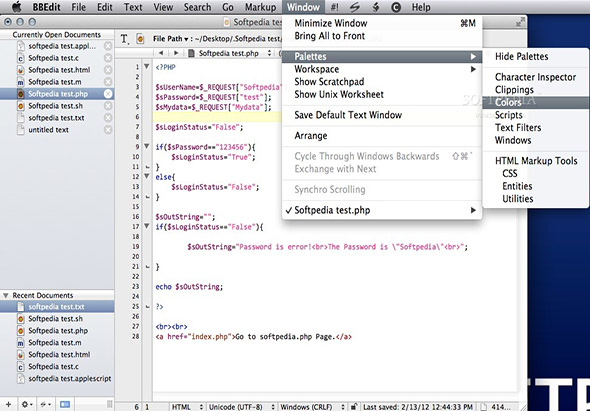The height and width of the screenshot is (411, 590).
Task: Change the HTML language popup in status bar
Action: tap(187, 407)
